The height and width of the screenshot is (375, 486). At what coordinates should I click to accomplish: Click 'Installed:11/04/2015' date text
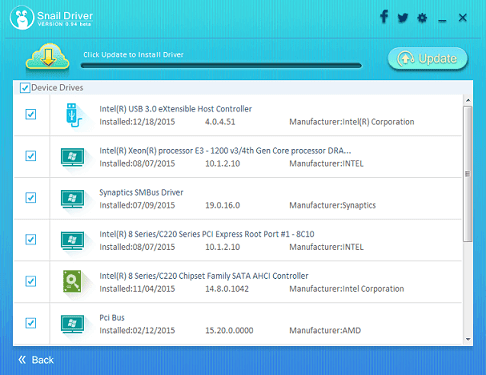[137, 289]
